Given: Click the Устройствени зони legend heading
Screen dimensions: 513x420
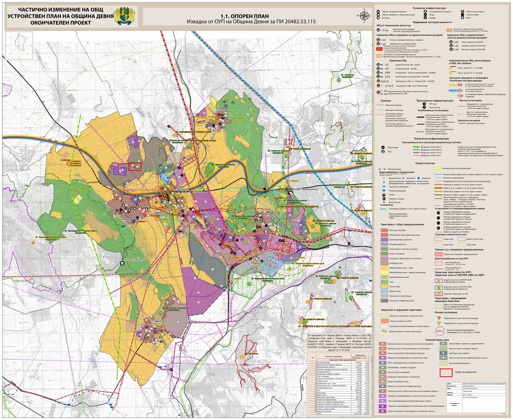Looking at the screenshot, I should pyautogui.click(x=437, y=340).
